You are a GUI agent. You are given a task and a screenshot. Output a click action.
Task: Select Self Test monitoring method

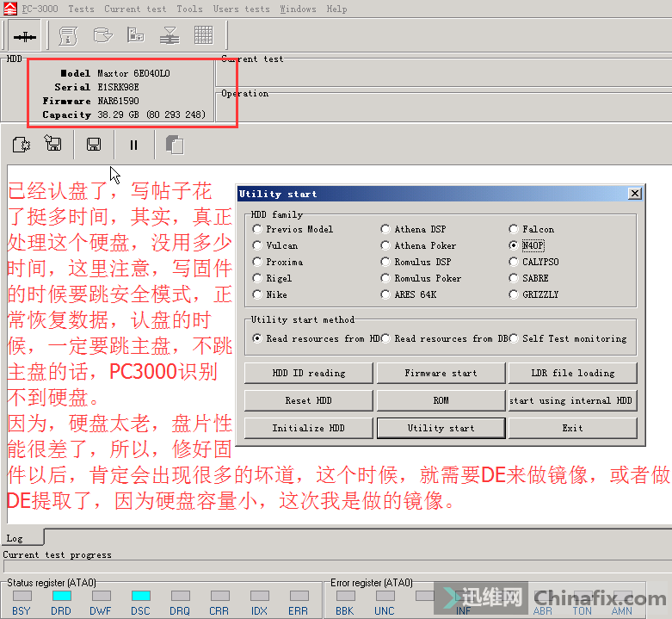(x=568, y=338)
